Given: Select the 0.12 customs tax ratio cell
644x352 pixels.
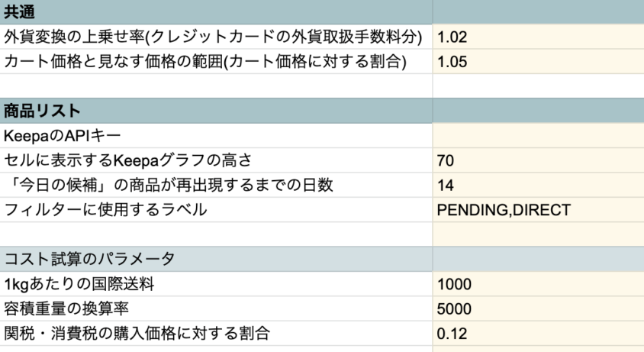Looking at the screenshot, I should (538, 334).
